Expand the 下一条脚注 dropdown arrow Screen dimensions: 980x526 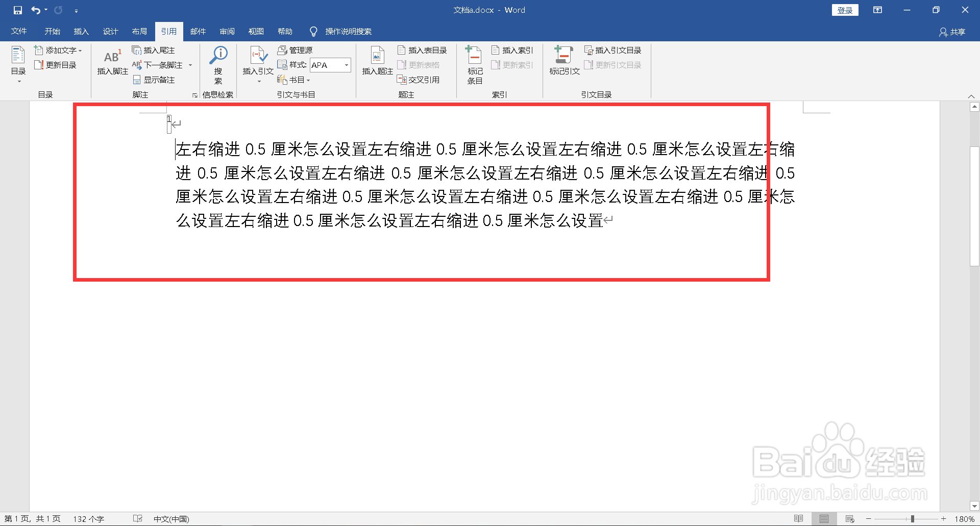point(190,65)
